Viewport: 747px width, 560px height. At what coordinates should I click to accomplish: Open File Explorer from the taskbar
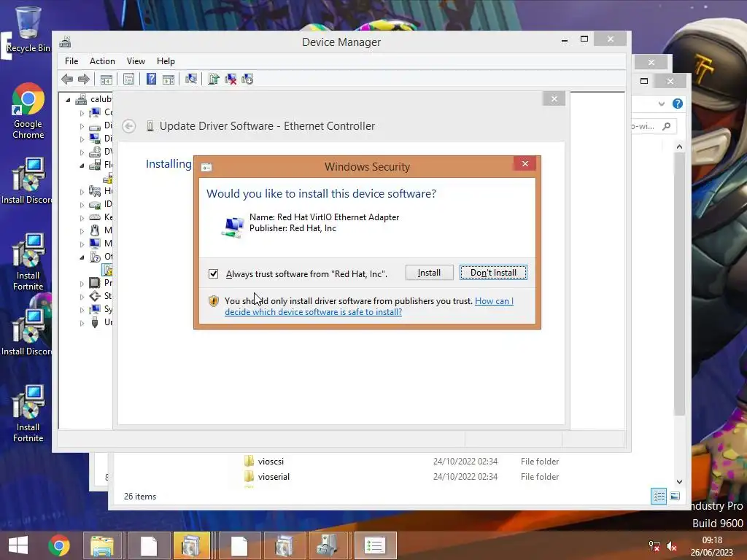(x=102, y=545)
